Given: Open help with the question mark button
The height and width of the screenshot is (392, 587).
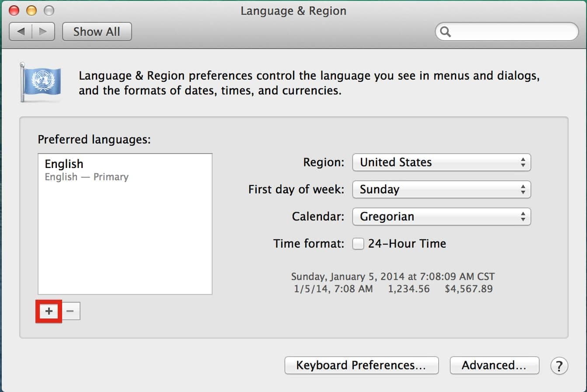Looking at the screenshot, I should [559, 365].
